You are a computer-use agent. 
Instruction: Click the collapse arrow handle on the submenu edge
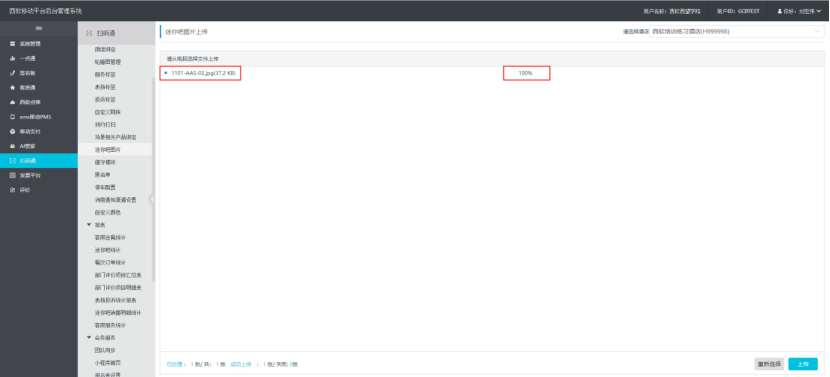point(152,200)
